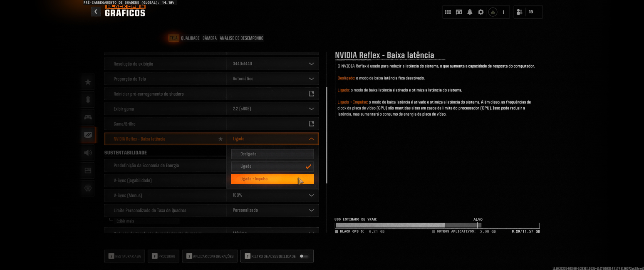Viewport: 644px width, 270px height.
Task: Open the audio settings speaker icon
Action: [x=87, y=153]
